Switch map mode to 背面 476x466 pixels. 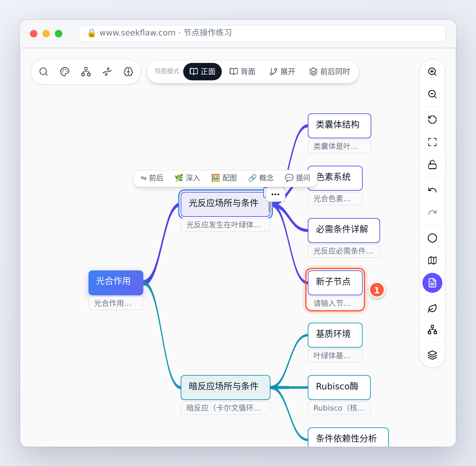coord(242,72)
